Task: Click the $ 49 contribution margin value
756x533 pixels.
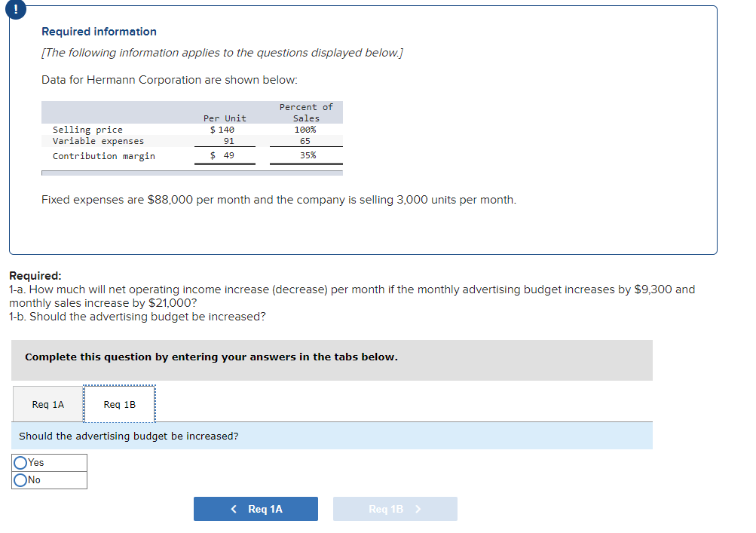Action: pyautogui.click(x=222, y=155)
